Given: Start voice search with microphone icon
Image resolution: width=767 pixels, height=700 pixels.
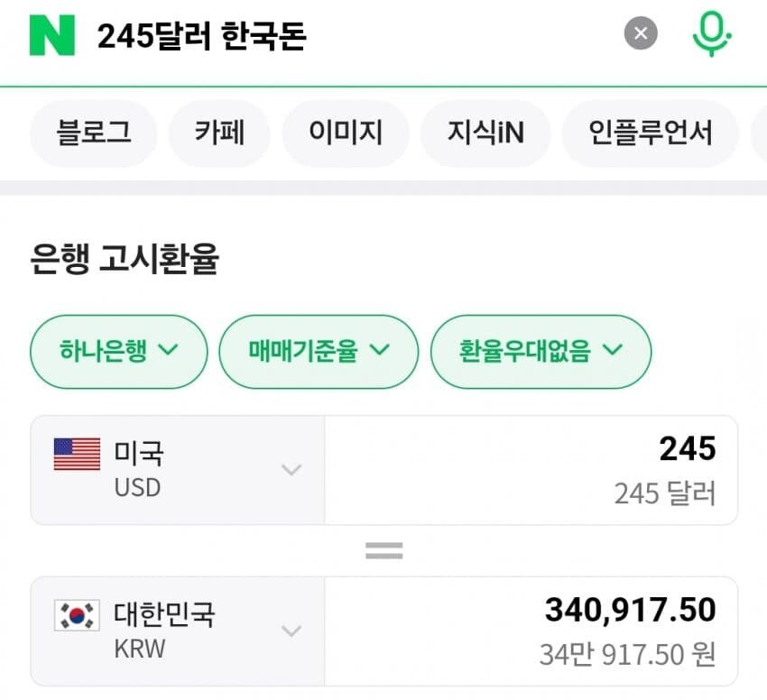Looking at the screenshot, I should coord(712,35).
